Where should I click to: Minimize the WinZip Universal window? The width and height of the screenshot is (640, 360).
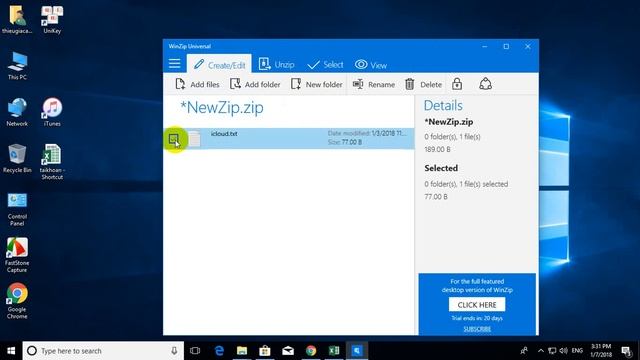pos(484,47)
